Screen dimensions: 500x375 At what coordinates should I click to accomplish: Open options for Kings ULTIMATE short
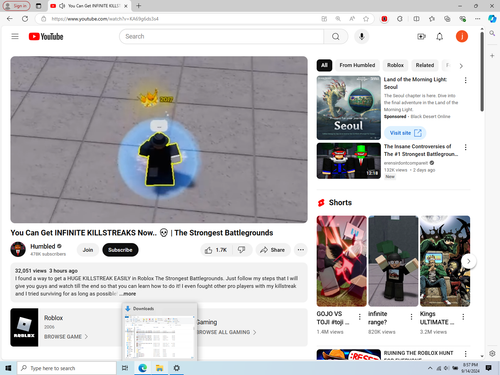coord(463,317)
